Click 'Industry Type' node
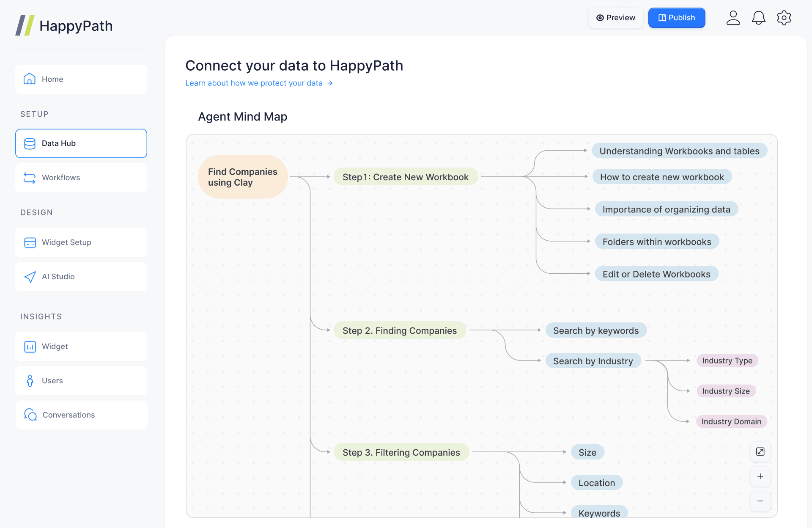This screenshot has height=528, width=812. pos(727,360)
